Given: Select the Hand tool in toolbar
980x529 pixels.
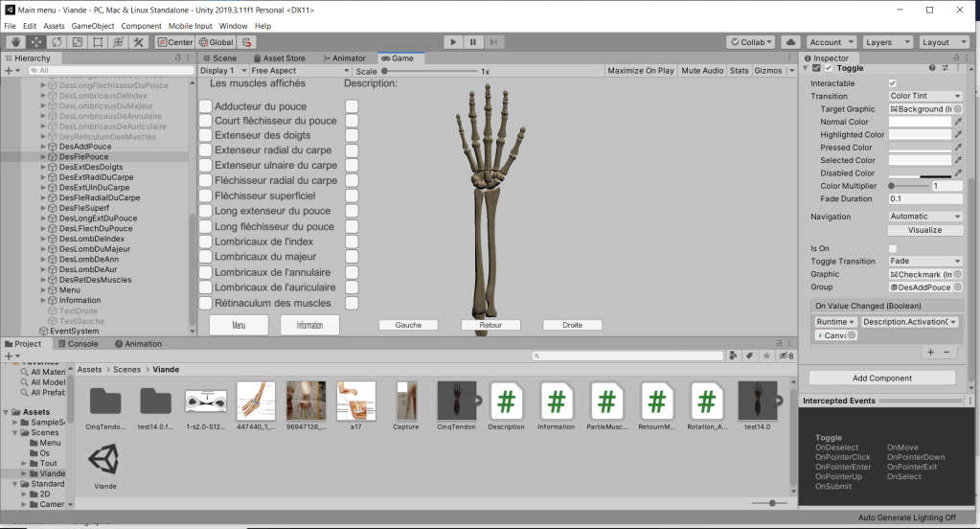Looking at the screenshot, I should pyautogui.click(x=15, y=42).
